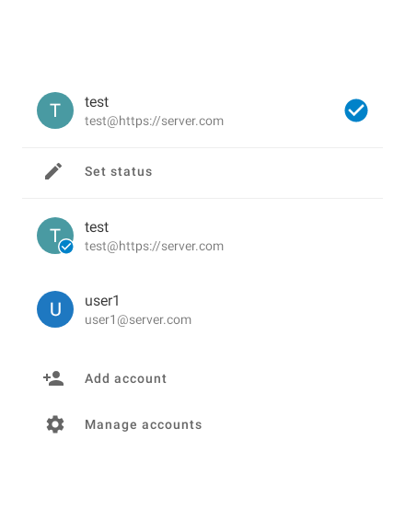Click the small check badge on test avatar
The width and height of the screenshot is (405, 532).
coord(66,247)
